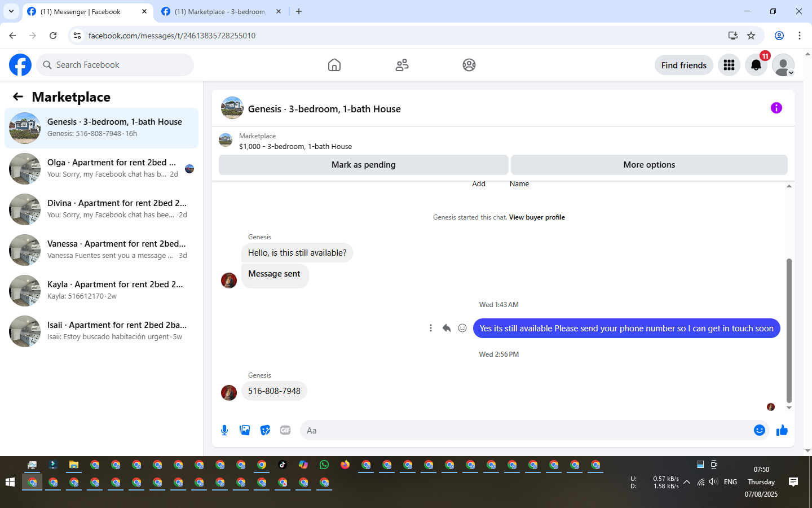The width and height of the screenshot is (812, 508).
Task: Attach a photo using the image icon
Action: [245, 430]
